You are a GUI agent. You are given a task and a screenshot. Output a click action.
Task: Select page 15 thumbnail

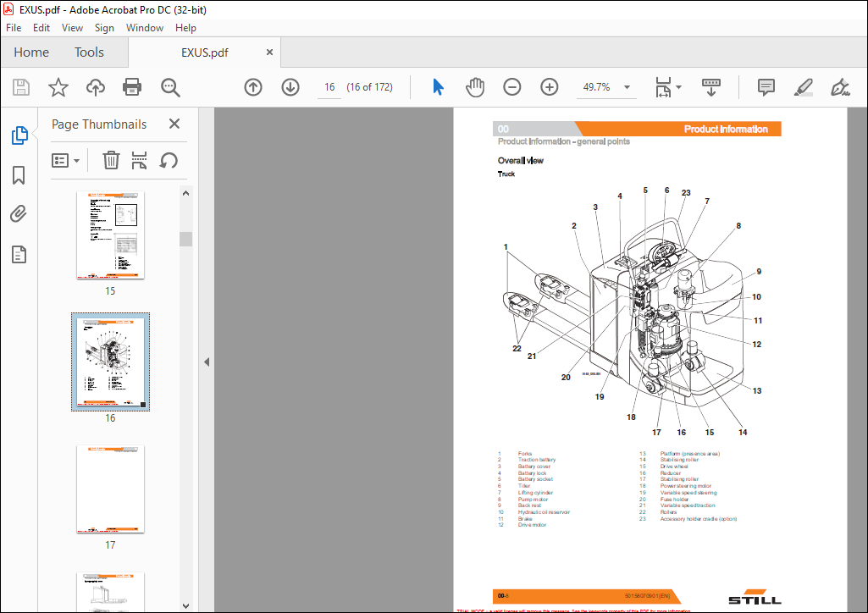tap(110, 235)
